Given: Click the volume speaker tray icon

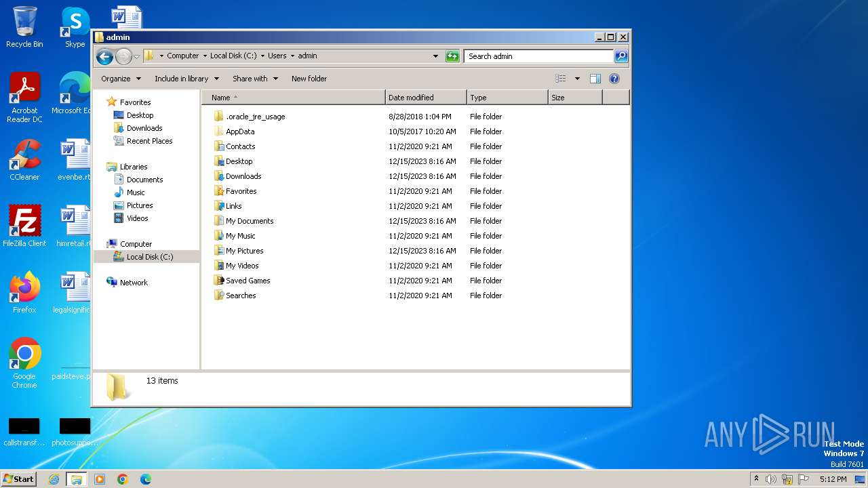Looking at the screenshot, I should point(771,479).
